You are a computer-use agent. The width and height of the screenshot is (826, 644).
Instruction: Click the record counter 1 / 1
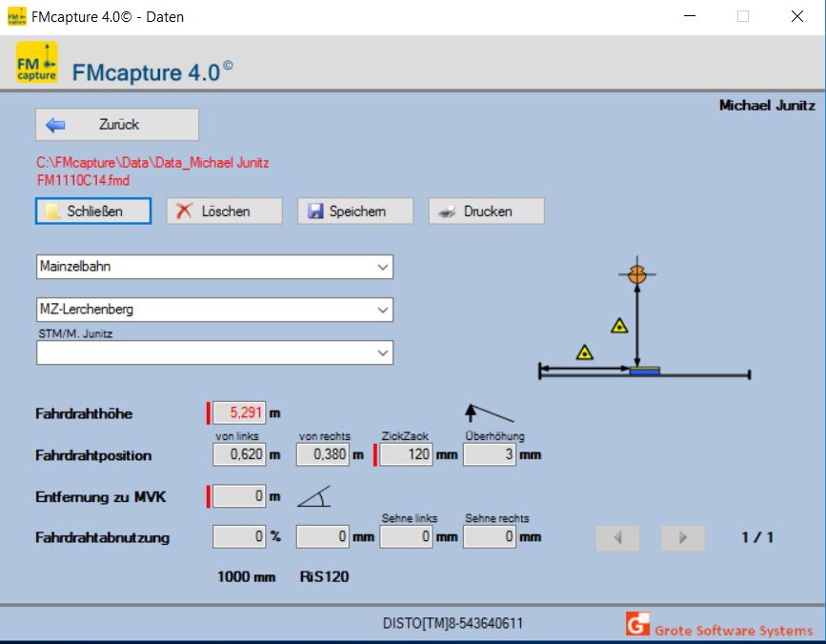pos(757,537)
